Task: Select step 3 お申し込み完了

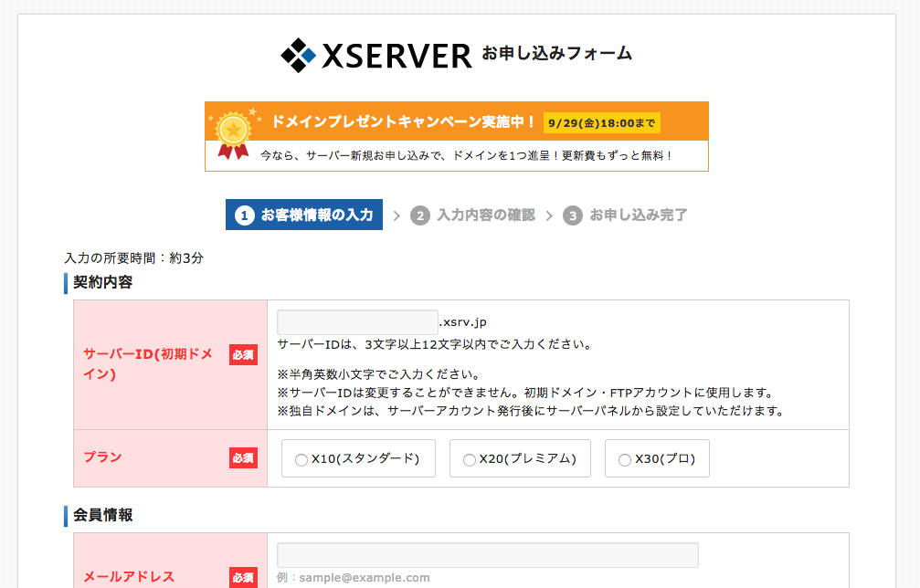Action: tap(626, 215)
